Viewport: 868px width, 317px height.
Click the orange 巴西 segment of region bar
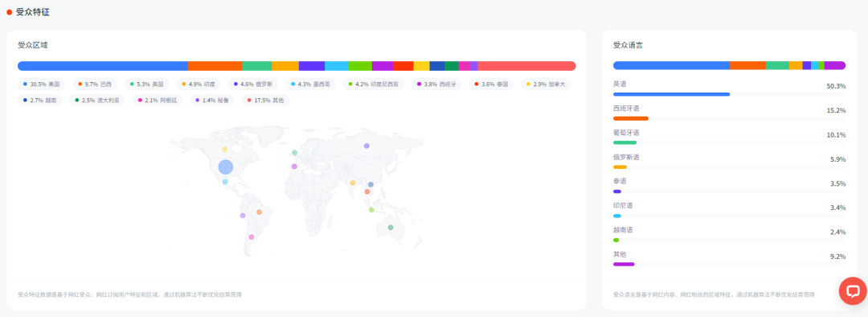point(215,66)
